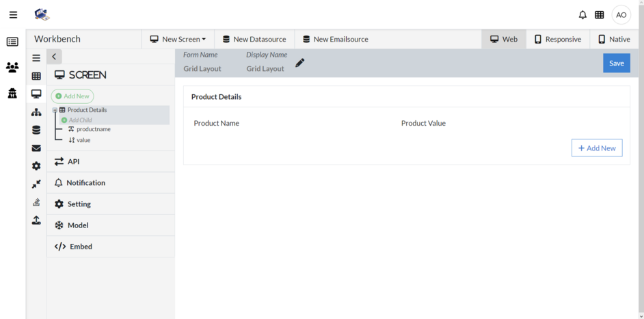Screen dimensions: 644x319
Task: Click Add New button in Product Details grid
Action: 596,148
